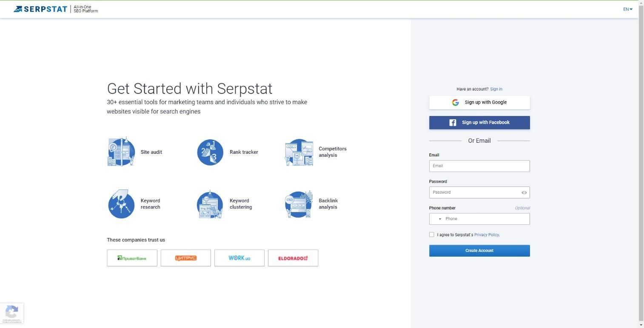Focus the Email input field

pos(479,166)
